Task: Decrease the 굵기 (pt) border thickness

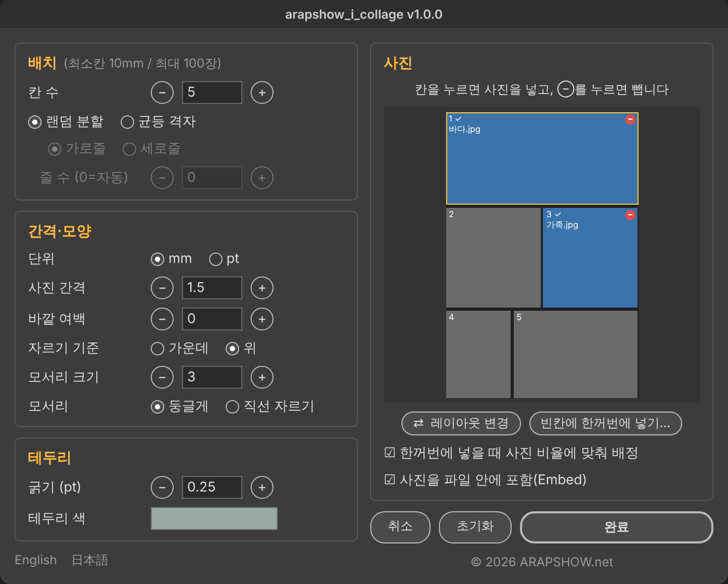Action: click(162, 487)
